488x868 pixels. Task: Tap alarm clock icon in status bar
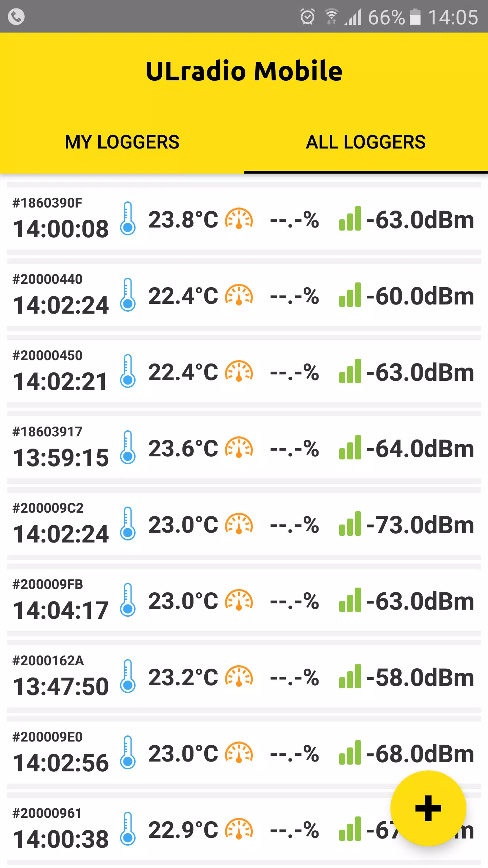307,17
